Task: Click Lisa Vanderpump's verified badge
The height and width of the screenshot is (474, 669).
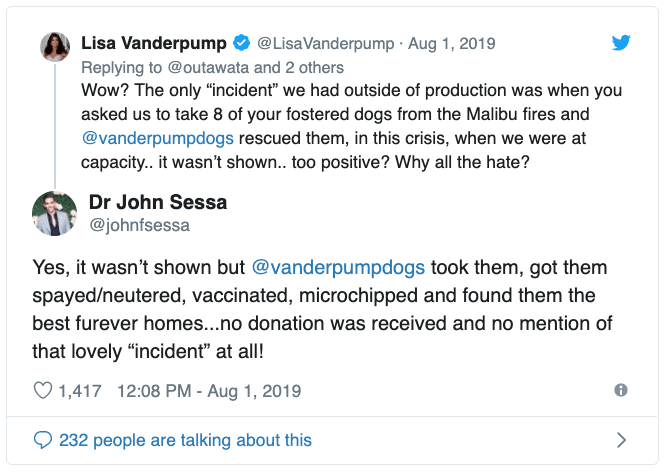Action: coord(241,44)
